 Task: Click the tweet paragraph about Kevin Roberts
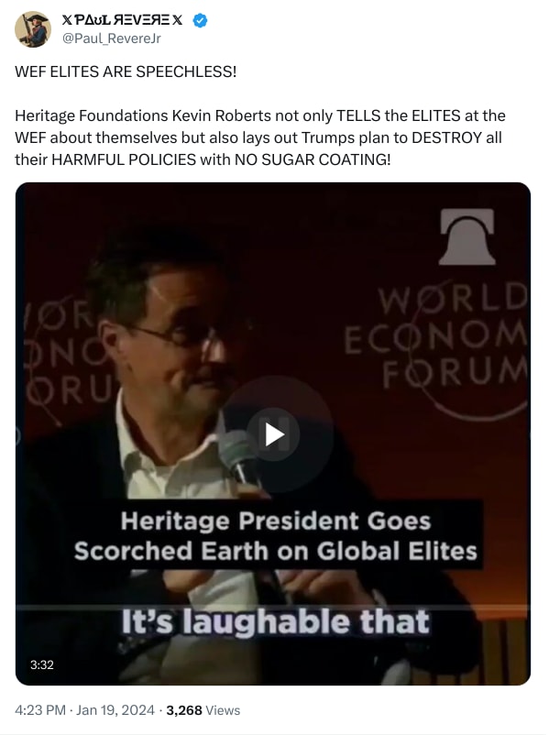click(260, 137)
